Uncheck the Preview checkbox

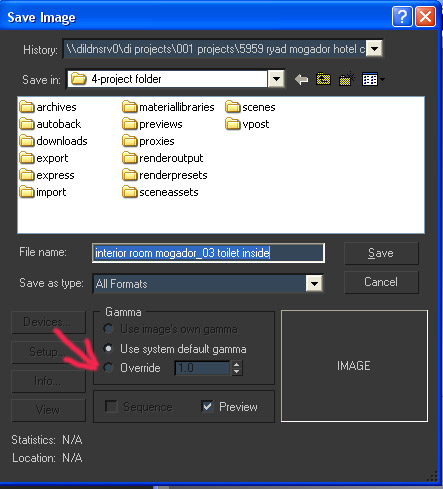207,406
